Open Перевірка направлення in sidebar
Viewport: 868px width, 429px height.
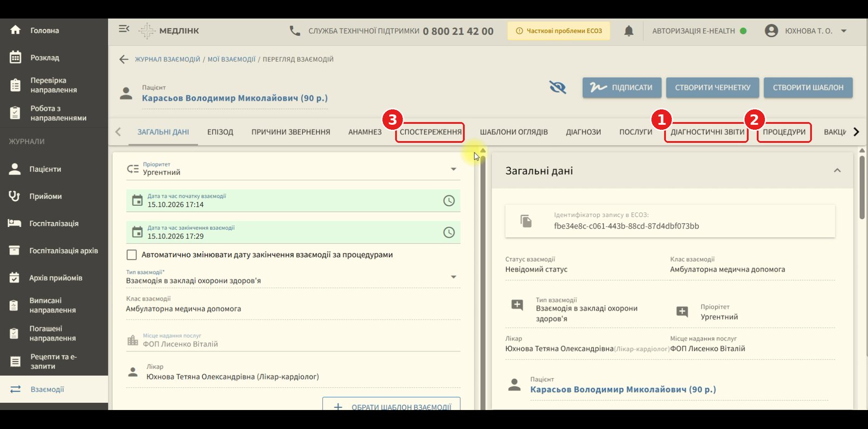point(54,85)
